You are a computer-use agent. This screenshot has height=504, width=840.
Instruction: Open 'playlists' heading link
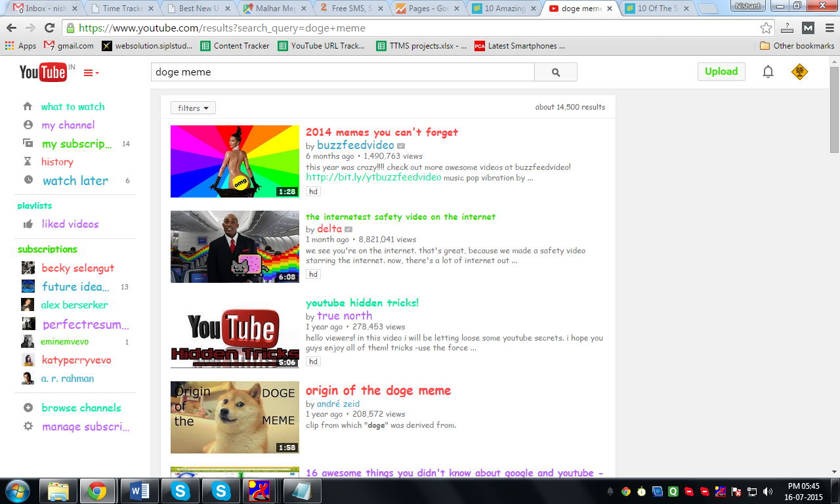35,206
